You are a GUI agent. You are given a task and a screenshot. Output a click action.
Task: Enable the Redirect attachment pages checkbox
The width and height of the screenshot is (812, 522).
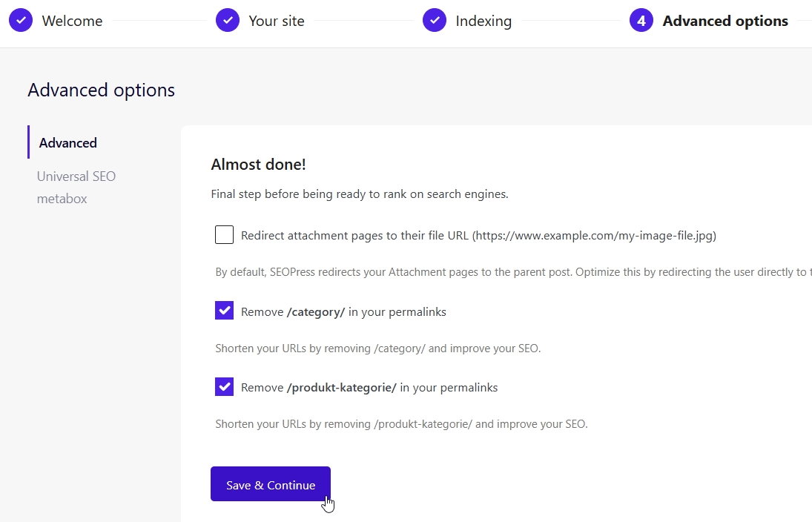point(224,235)
